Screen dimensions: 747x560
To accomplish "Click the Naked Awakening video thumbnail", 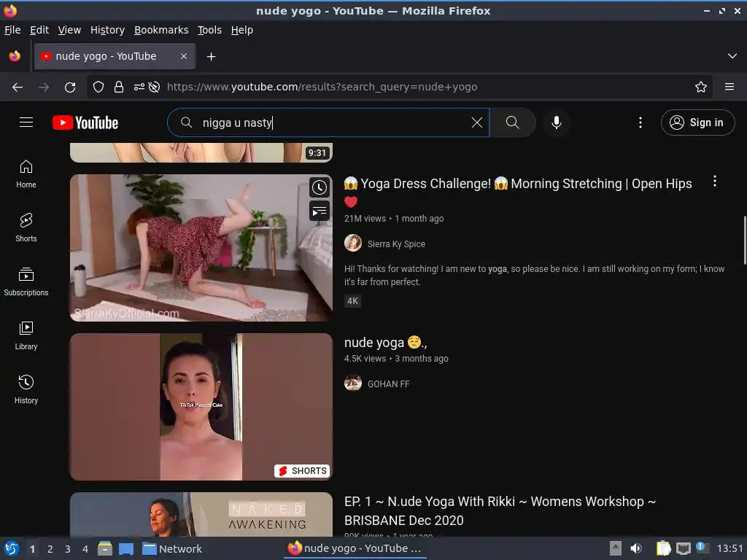I will [201, 514].
